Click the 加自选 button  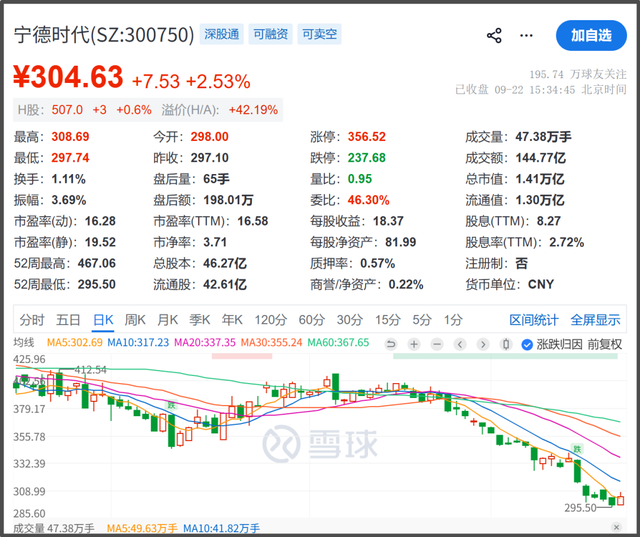(591, 36)
